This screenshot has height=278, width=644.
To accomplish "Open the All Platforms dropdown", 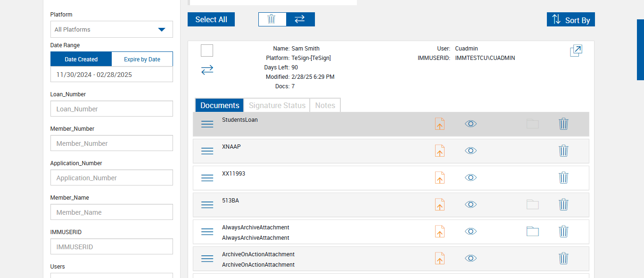I will pyautogui.click(x=112, y=29).
